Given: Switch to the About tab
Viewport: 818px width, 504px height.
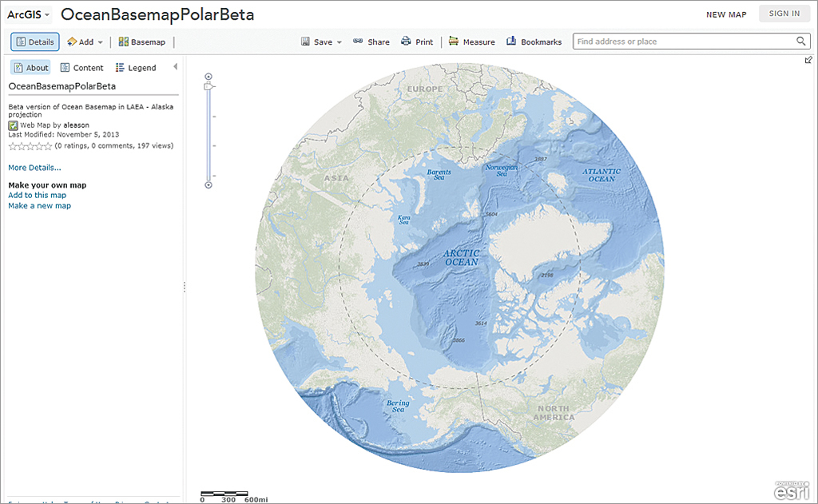Looking at the screenshot, I should coord(31,68).
